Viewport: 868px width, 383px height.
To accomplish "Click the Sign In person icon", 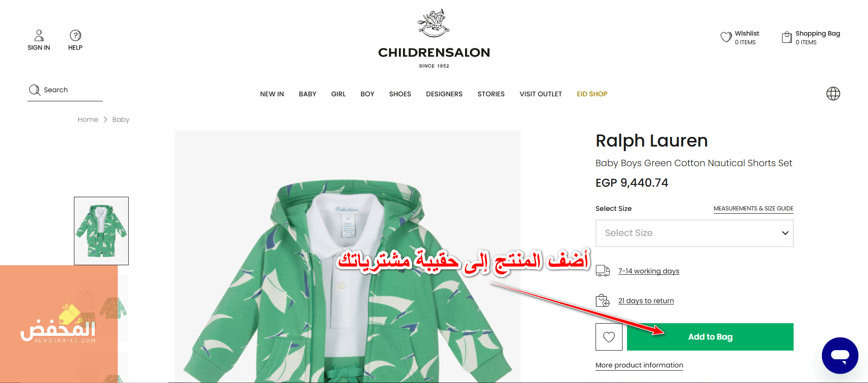I will point(39,35).
